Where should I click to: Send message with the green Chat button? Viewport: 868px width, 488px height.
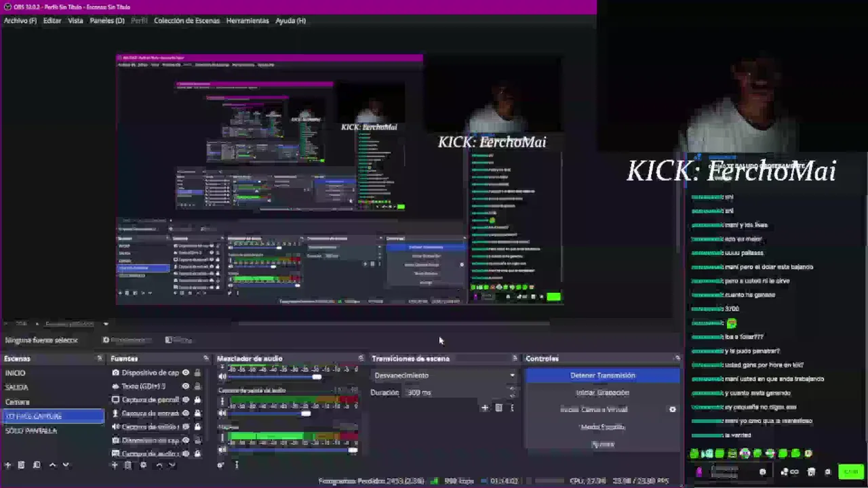pyautogui.click(x=850, y=472)
